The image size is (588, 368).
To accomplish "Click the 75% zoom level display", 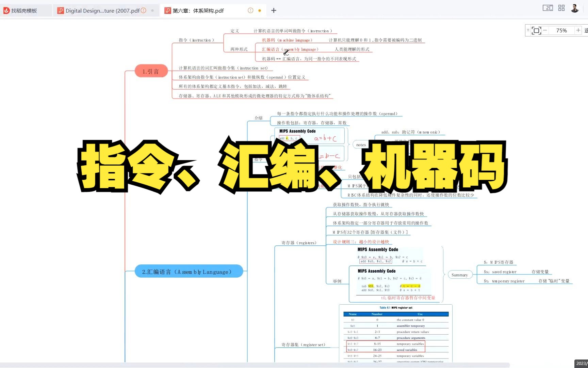I will click(561, 30).
